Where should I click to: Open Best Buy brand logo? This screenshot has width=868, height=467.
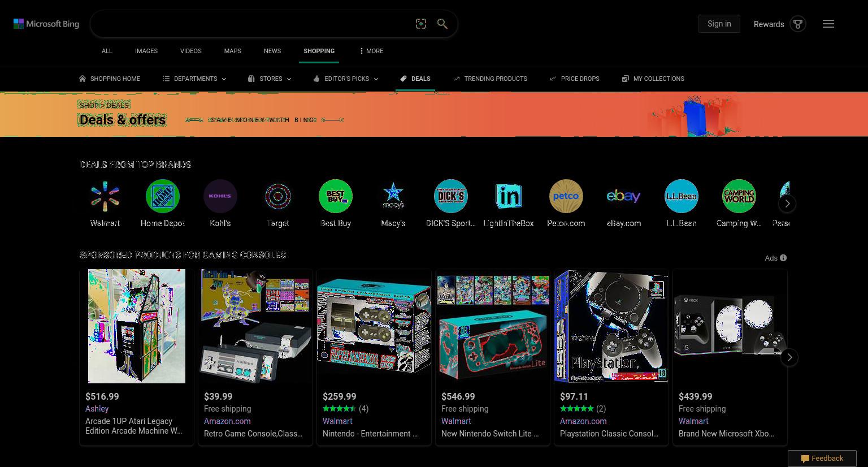coord(336,196)
